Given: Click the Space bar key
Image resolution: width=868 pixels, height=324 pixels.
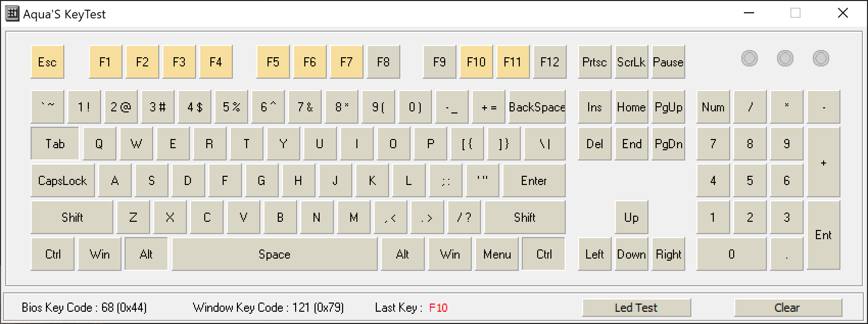Looking at the screenshot, I should point(274,254).
